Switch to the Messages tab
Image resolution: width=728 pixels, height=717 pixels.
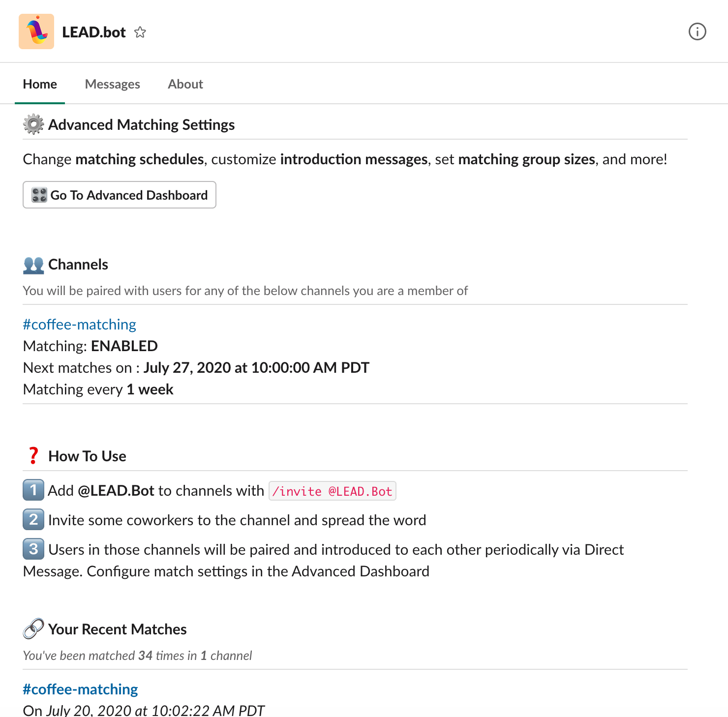(112, 84)
